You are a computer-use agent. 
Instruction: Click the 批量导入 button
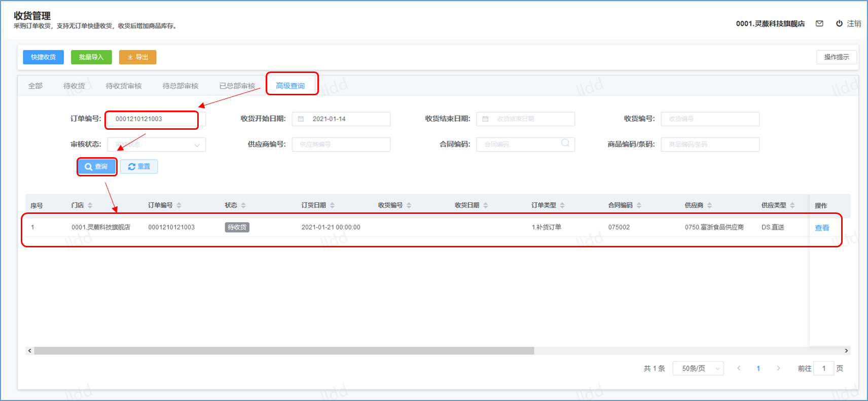pos(91,57)
